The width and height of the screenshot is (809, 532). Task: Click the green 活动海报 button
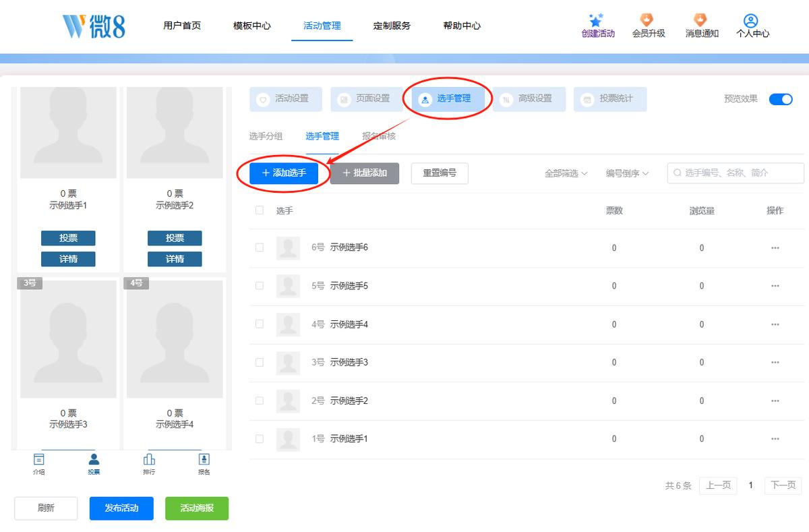coord(197,508)
